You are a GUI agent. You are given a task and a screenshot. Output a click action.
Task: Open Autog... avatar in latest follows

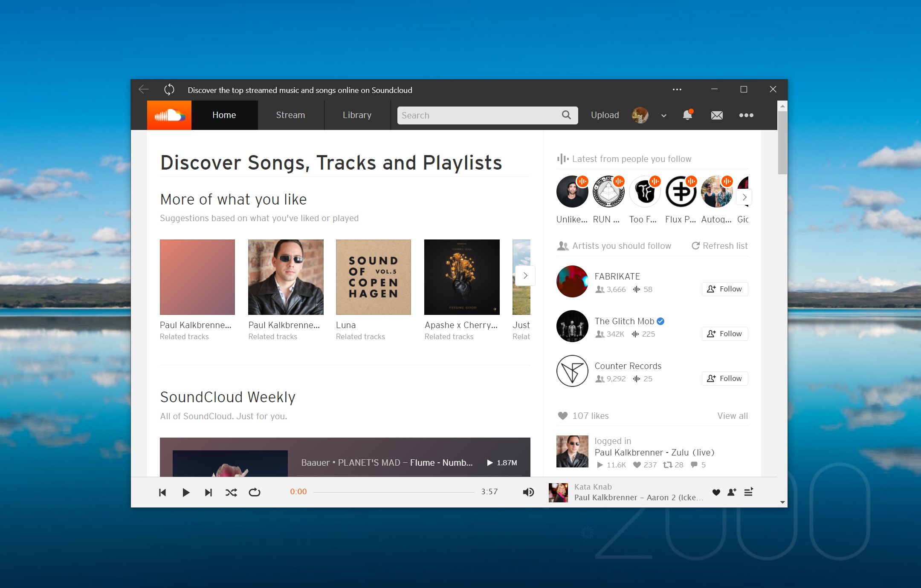pos(717,192)
